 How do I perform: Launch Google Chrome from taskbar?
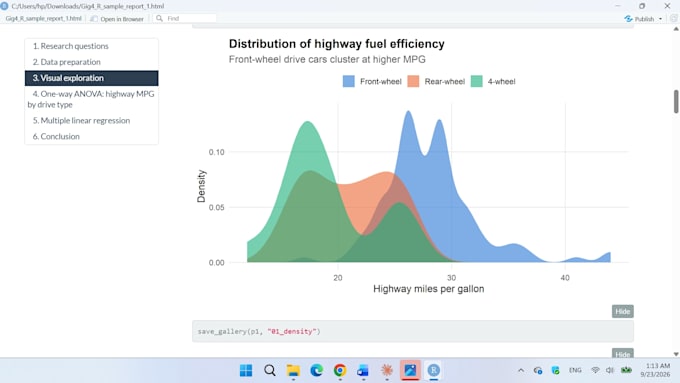340,370
